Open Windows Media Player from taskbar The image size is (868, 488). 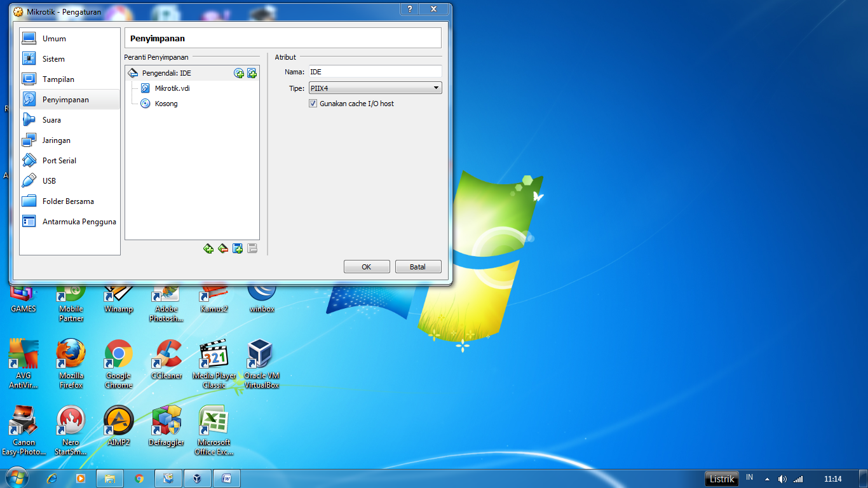(x=80, y=478)
